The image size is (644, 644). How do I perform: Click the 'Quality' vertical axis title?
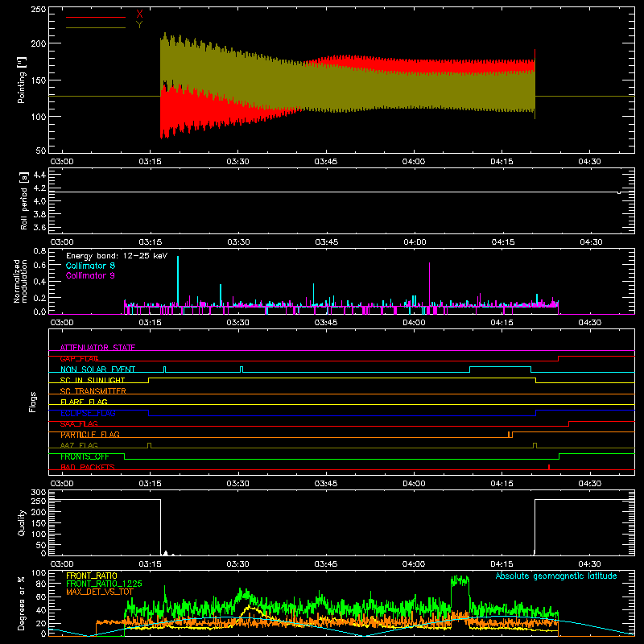click(22, 522)
